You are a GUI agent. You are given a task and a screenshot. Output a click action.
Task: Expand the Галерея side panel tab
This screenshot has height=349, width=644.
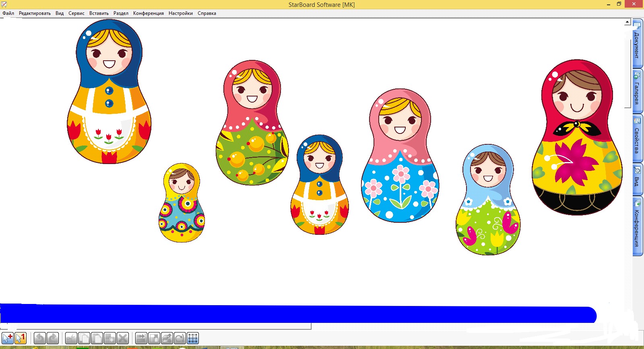coord(637,90)
